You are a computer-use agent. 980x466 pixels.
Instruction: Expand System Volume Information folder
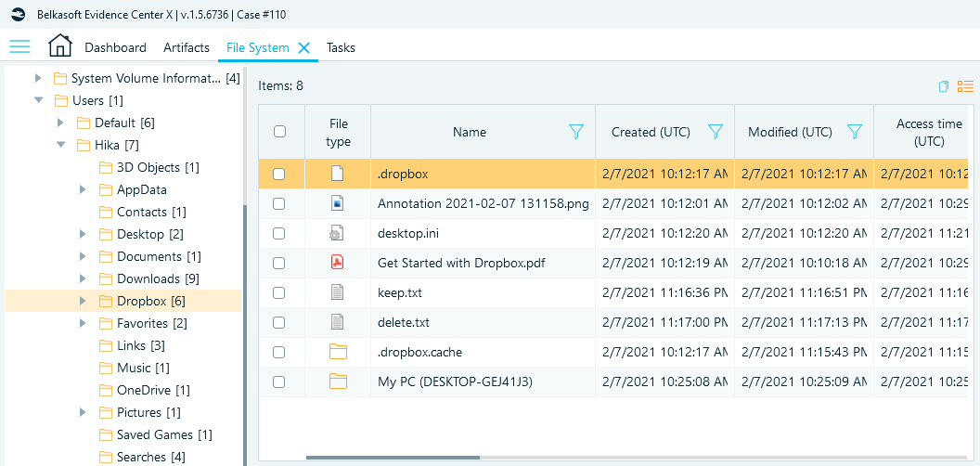(38, 78)
